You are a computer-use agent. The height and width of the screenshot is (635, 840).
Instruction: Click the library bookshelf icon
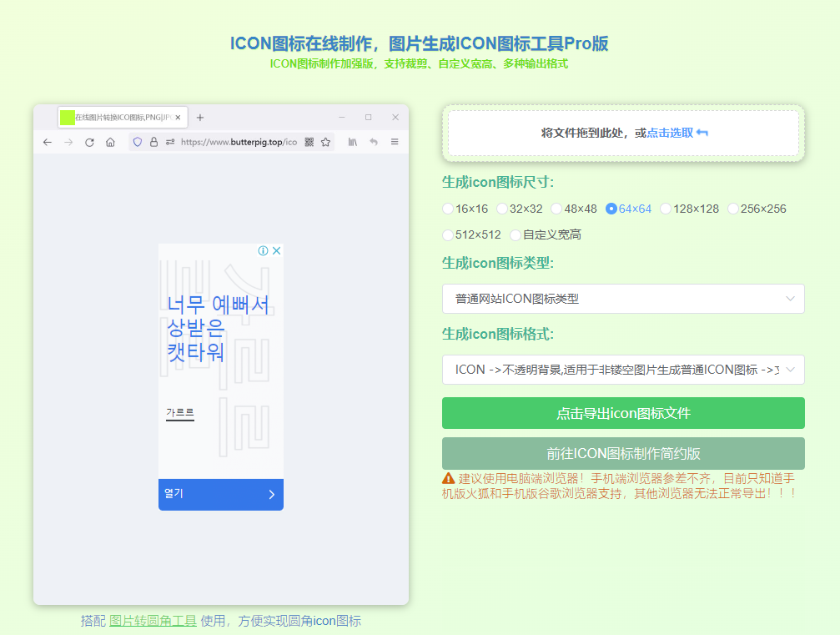click(x=353, y=143)
